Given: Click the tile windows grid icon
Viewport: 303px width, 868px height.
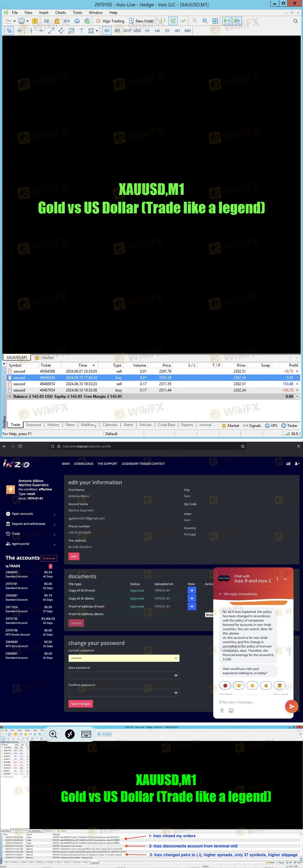Looking at the screenshot, I should (x=215, y=21).
